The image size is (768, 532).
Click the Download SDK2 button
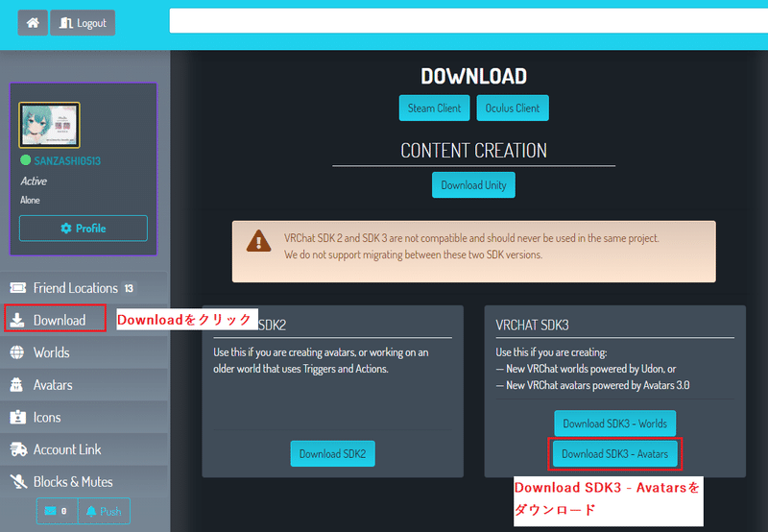pos(332,453)
